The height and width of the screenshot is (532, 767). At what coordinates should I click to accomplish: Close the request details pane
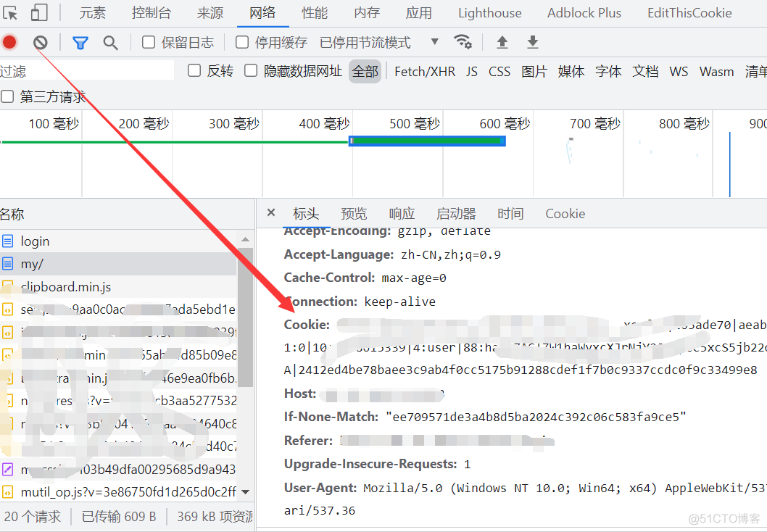coord(271,212)
